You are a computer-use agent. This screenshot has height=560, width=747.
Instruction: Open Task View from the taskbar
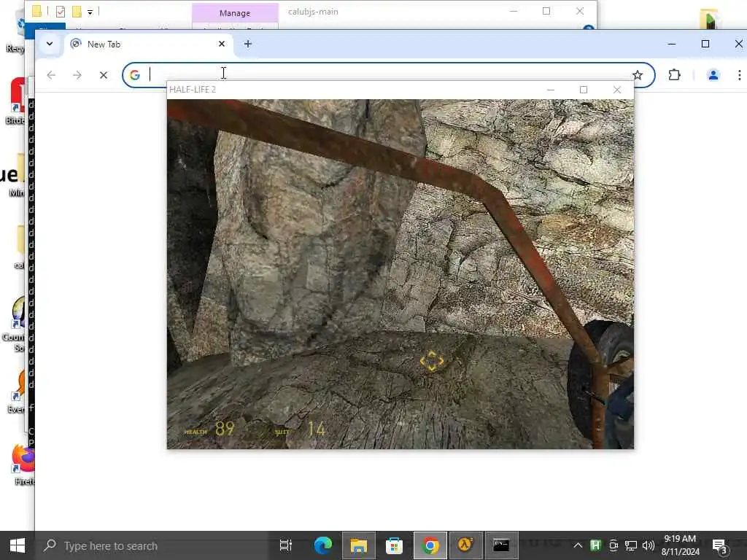click(286, 545)
